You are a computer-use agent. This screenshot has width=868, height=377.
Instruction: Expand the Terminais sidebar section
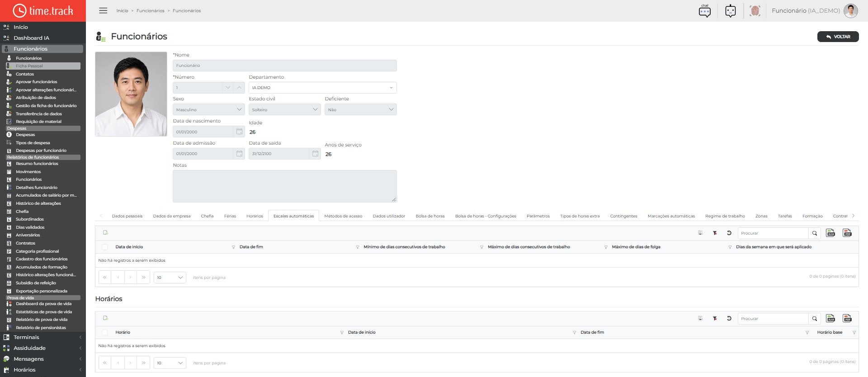43,337
